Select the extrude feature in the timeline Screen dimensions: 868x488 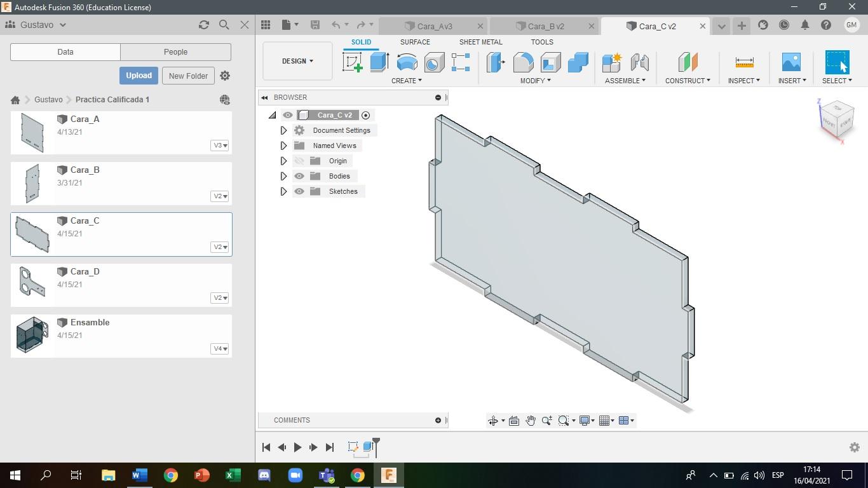(x=367, y=447)
